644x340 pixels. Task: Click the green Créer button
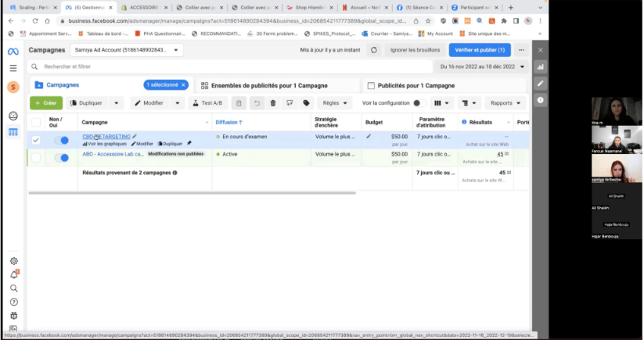46,103
